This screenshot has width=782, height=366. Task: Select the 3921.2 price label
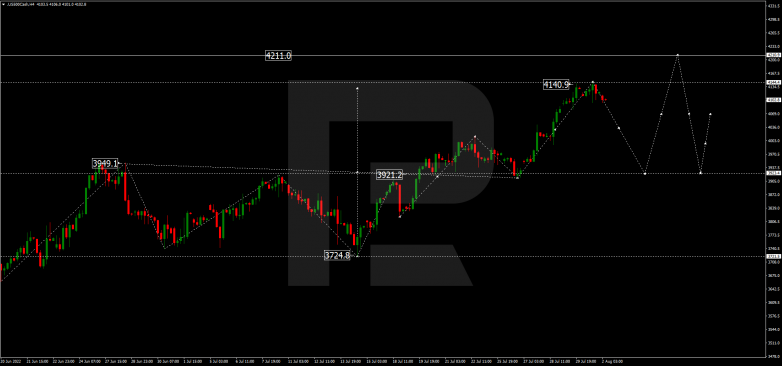[390, 175]
